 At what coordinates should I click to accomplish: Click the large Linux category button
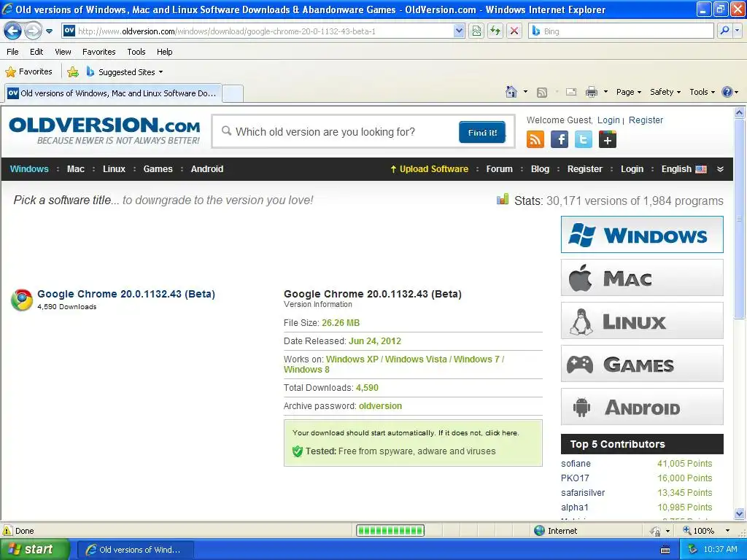642,321
